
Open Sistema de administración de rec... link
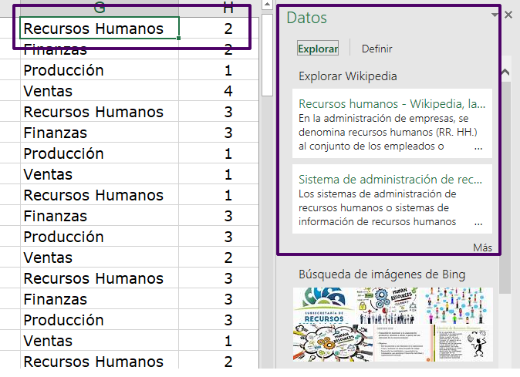click(x=390, y=180)
